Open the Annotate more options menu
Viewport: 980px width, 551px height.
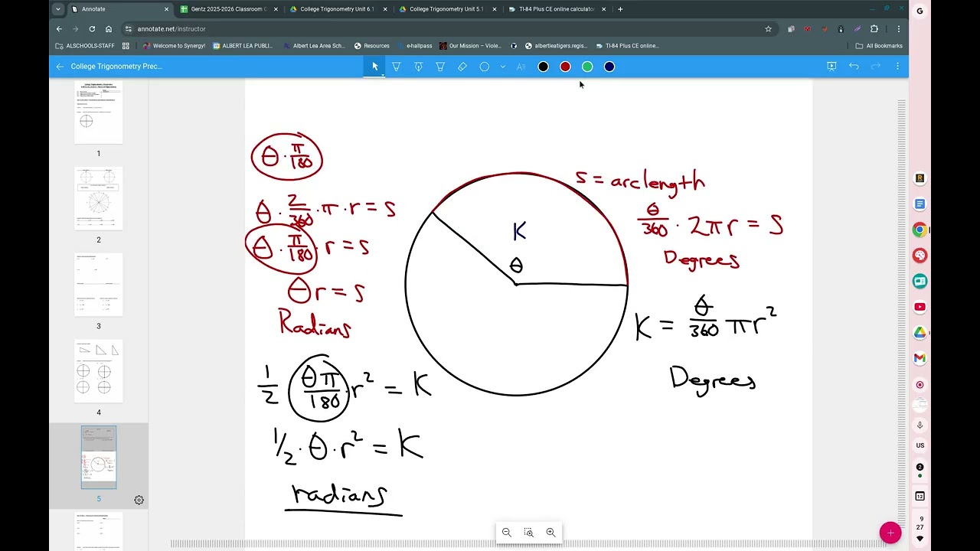897,67
